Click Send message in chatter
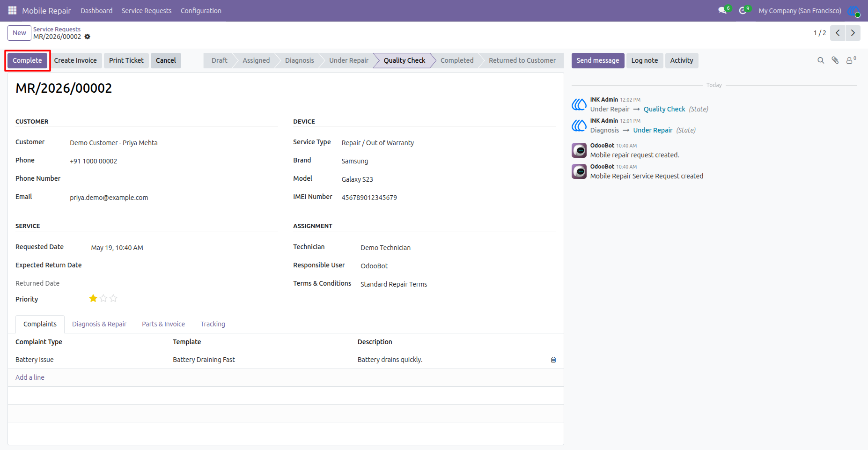This screenshot has width=868, height=450. click(x=598, y=60)
